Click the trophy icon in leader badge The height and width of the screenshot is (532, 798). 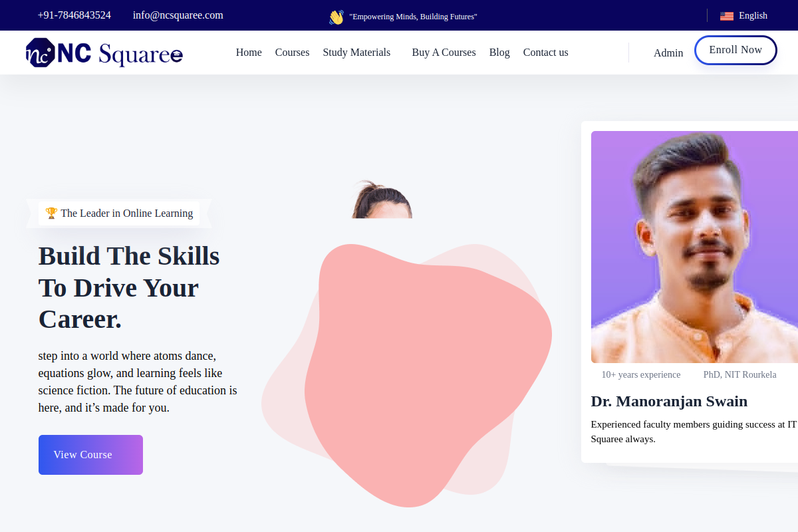[51, 213]
